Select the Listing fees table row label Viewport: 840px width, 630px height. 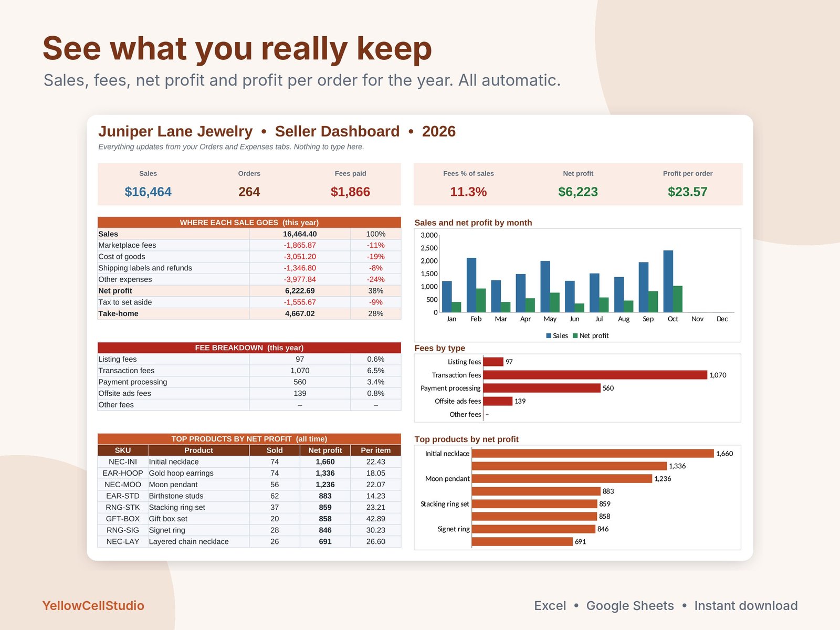[118, 359]
